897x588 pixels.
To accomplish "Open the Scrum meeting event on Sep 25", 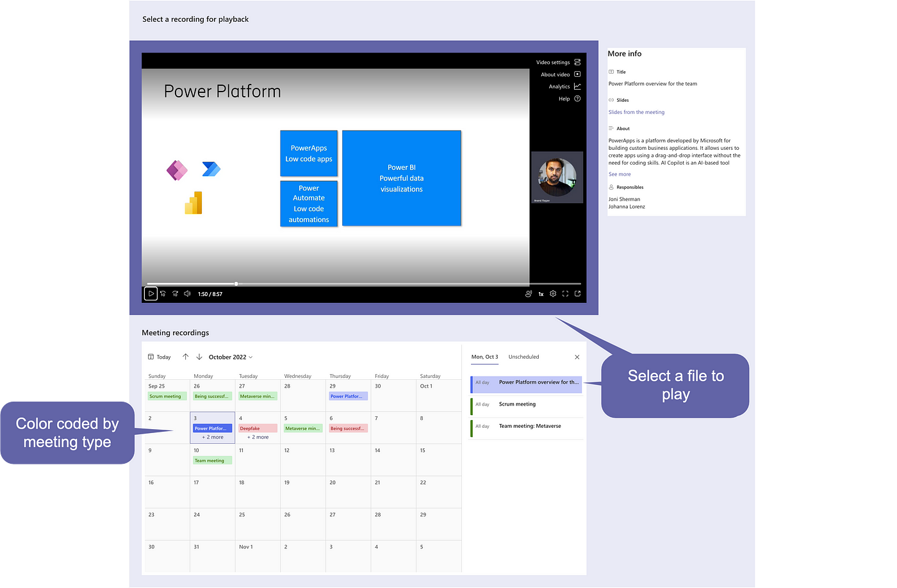I will [x=167, y=396].
